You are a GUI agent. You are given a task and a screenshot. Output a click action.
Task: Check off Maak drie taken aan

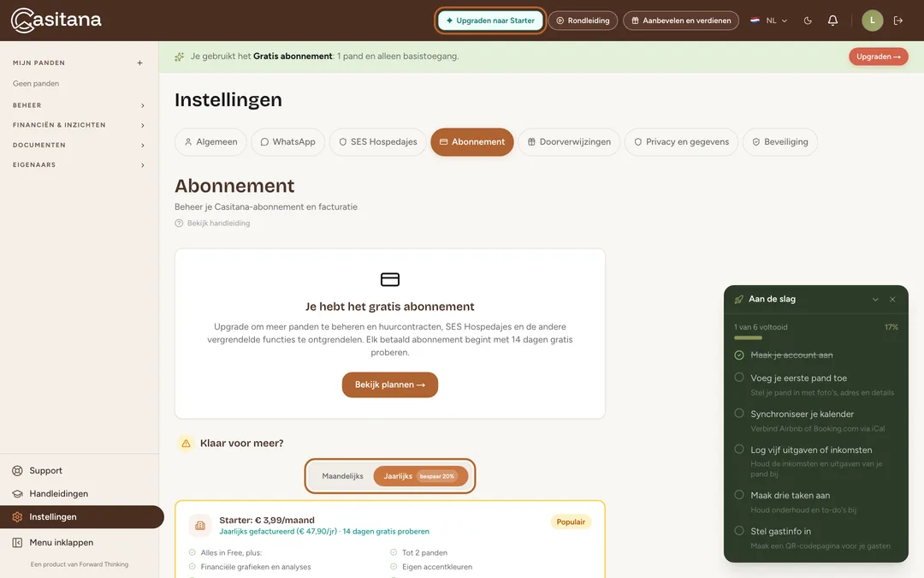pos(739,495)
